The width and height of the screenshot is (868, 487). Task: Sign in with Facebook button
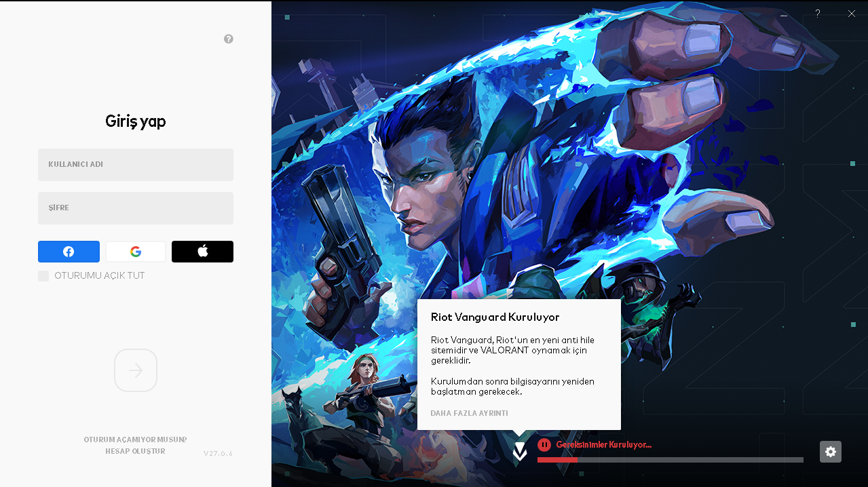tap(69, 252)
